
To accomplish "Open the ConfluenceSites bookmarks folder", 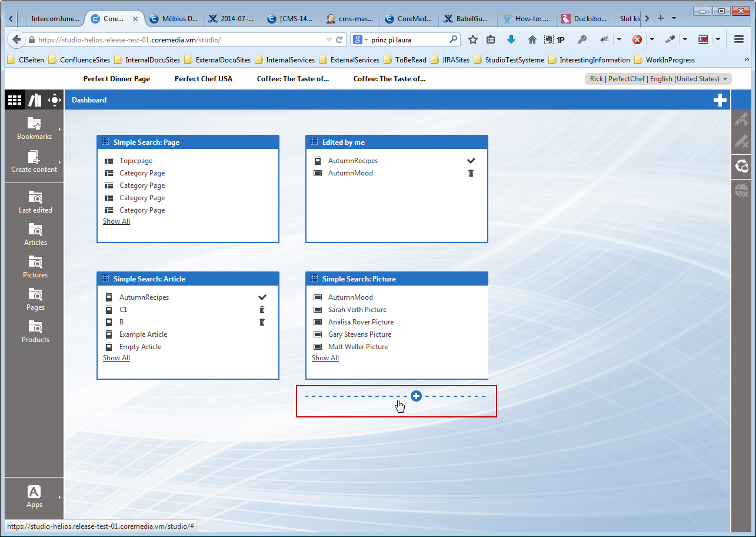I will coord(79,59).
